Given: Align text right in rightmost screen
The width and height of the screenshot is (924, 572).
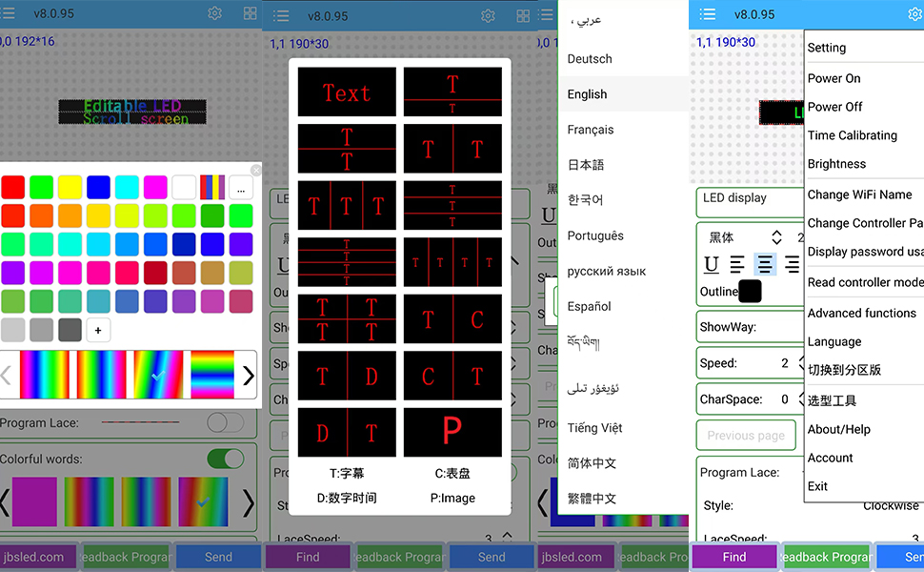Looking at the screenshot, I should [x=792, y=264].
